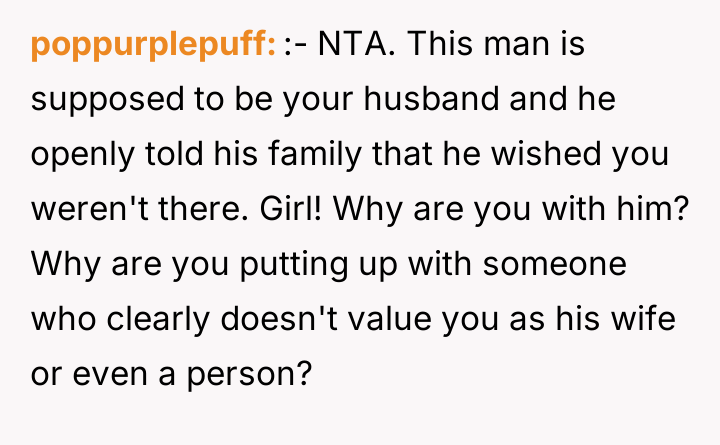This screenshot has width=720, height=445.
Task: Open the poppurplepuff username link
Action: pyautogui.click(x=153, y=45)
